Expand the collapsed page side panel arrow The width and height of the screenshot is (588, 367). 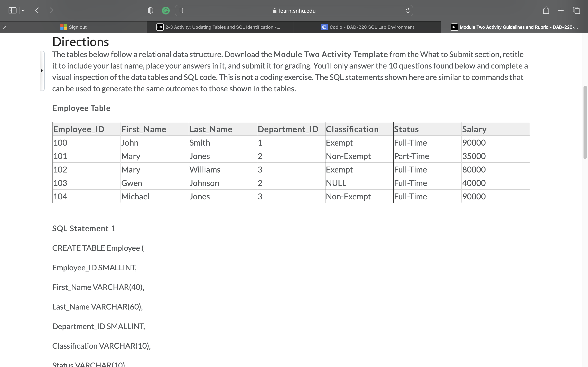42,71
